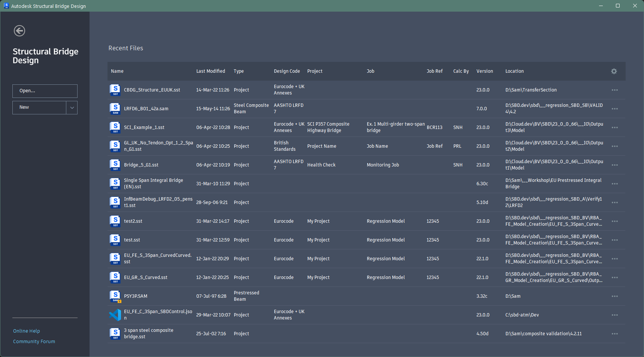644x357 pixels.
Task: Sort by Job Ref column header
Action: [435, 71]
